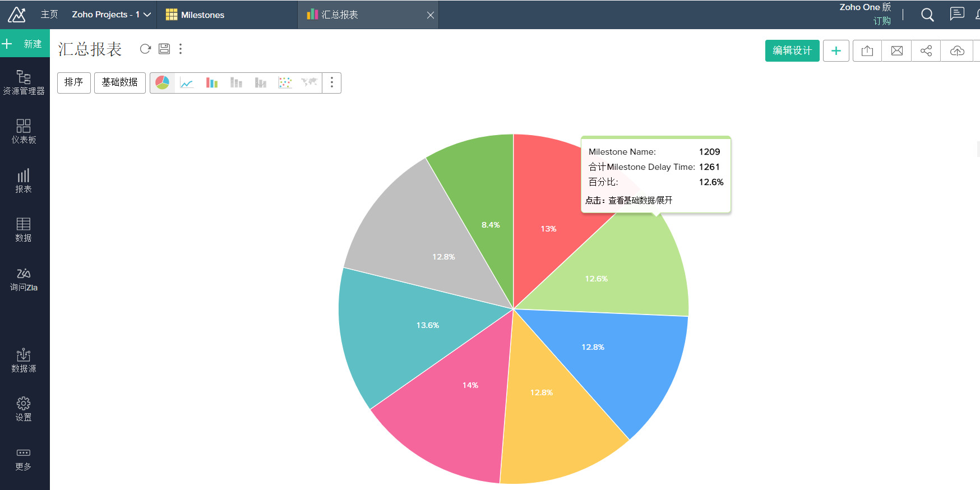The image size is (980, 490).
Task: Refresh the 汇总报表 report
Action: [x=145, y=49]
